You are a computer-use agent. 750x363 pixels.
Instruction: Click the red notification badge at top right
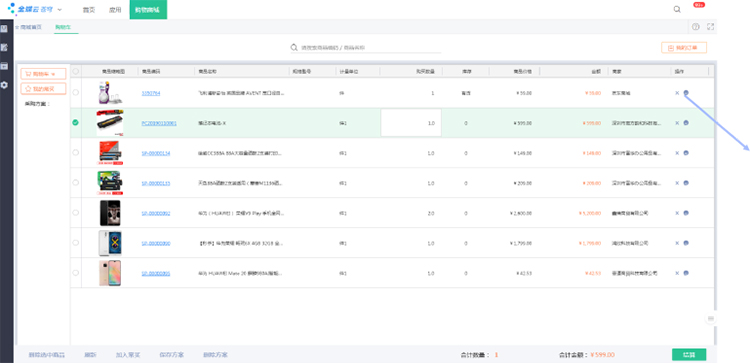(x=699, y=5)
